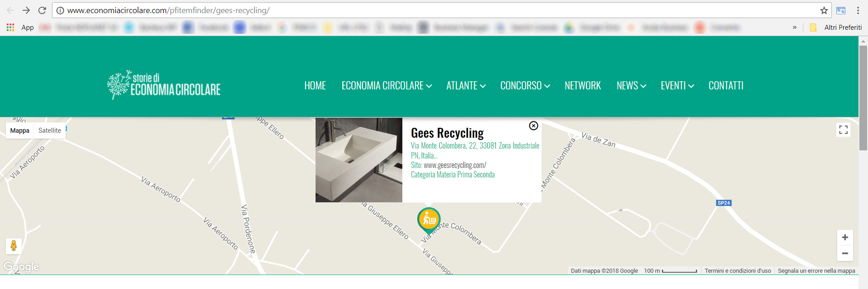The height and width of the screenshot is (289, 868).
Task: Open the Altri Preferiti bookmarks folder
Action: tap(836, 28)
